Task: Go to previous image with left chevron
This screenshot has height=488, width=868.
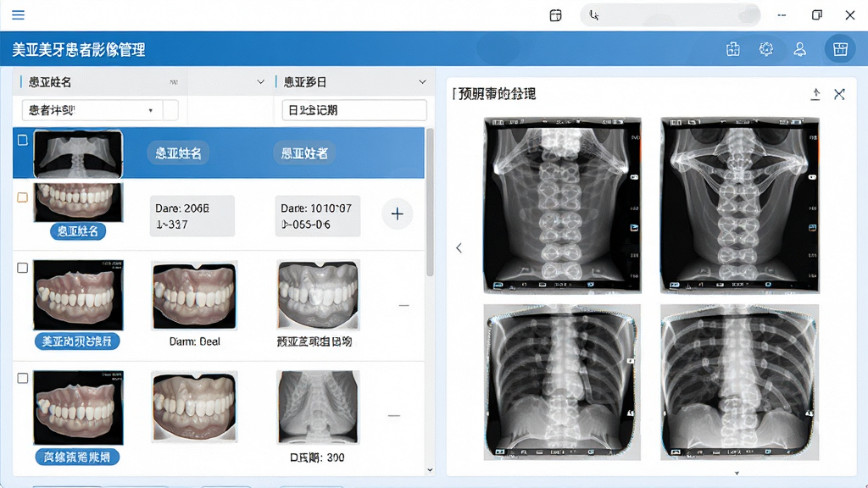Action: 459,248
